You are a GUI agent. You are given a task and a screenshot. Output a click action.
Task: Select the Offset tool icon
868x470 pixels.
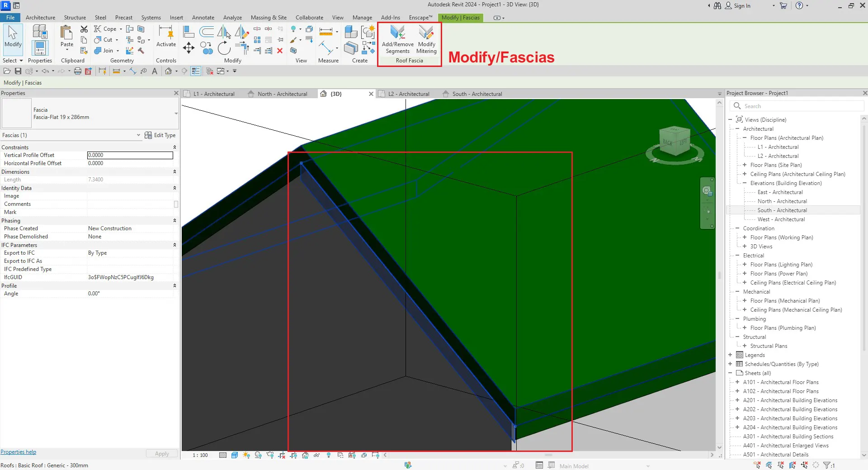(x=207, y=31)
